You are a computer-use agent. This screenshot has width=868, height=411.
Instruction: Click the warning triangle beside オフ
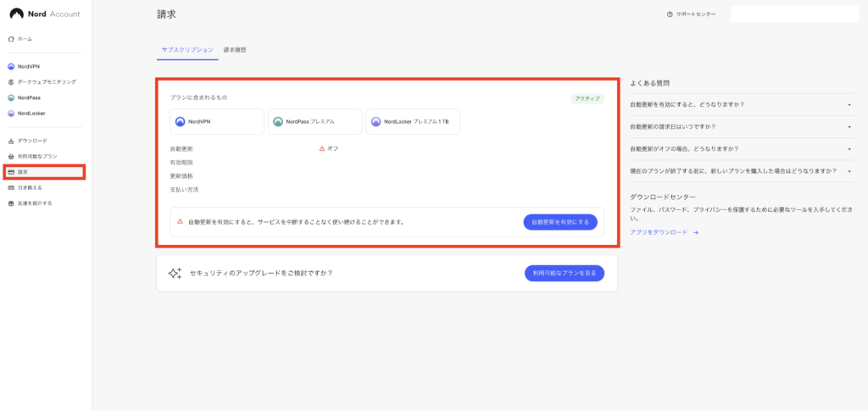(x=321, y=149)
